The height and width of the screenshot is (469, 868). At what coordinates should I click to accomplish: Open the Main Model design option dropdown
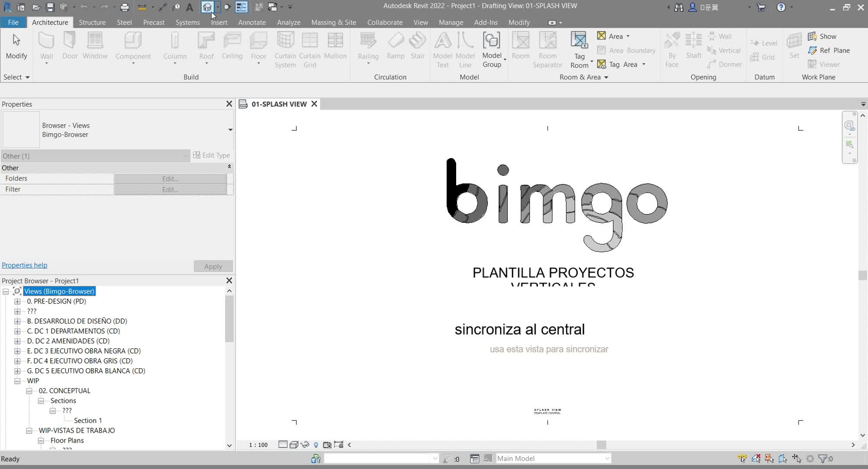coord(607,459)
